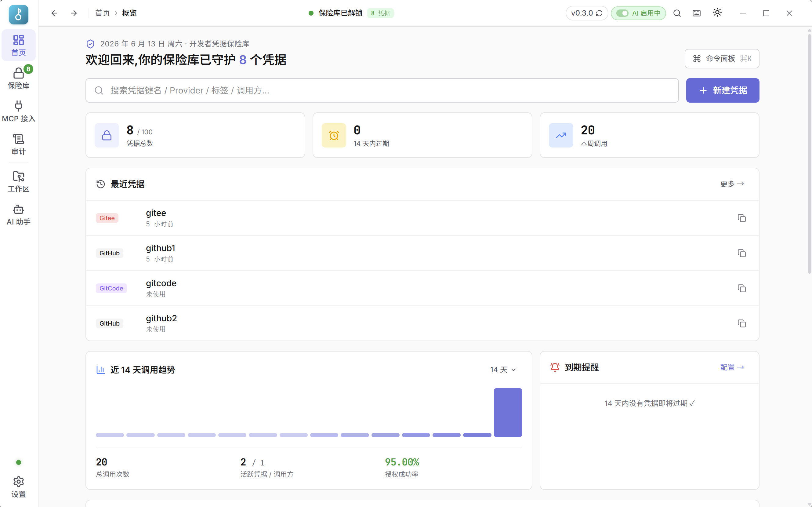This screenshot has height=507, width=812.
Task: Click the green status dot in sidebar
Action: pyautogui.click(x=18, y=462)
